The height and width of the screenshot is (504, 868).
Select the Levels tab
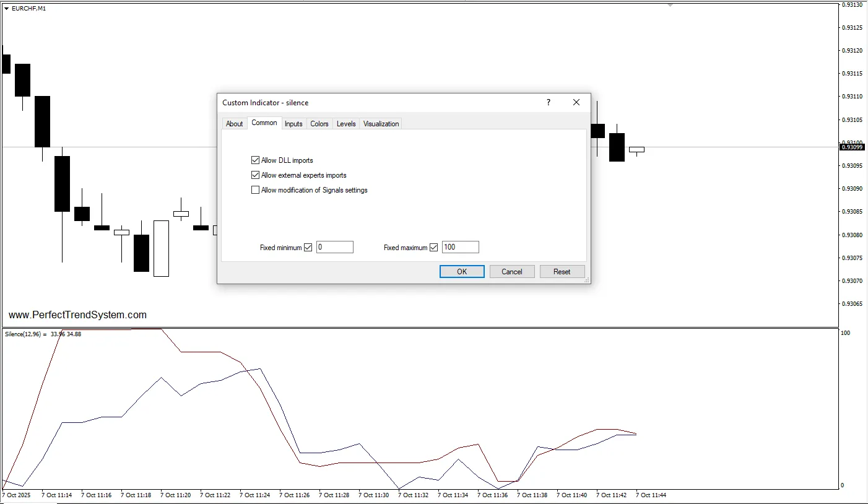click(x=346, y=124)
